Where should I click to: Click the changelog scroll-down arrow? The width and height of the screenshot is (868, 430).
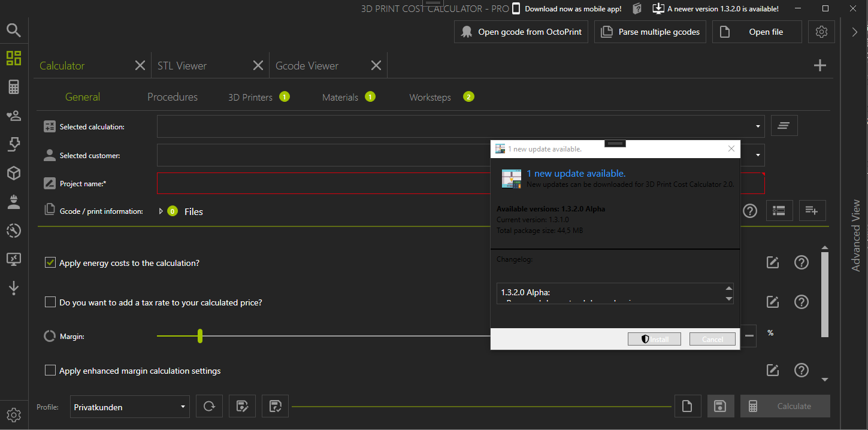(729, 298)
